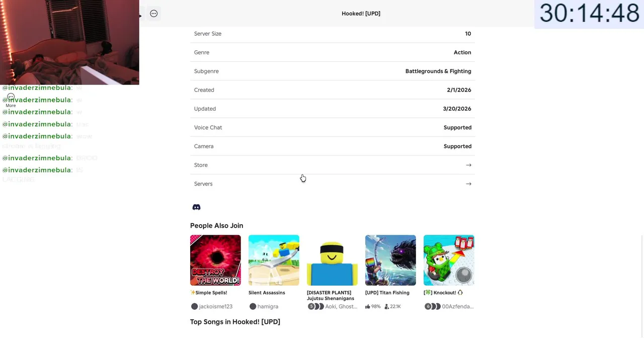This screenshot has width=644, height=362.
Task: Click the People Also Join heading
Action: 216,226
